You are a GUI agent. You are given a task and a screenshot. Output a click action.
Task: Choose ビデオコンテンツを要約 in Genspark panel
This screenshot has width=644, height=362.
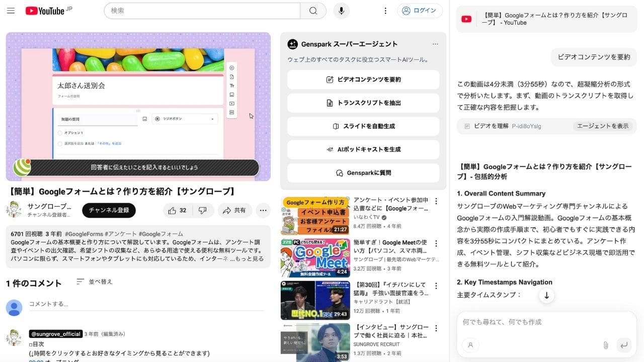click(363, 79)
